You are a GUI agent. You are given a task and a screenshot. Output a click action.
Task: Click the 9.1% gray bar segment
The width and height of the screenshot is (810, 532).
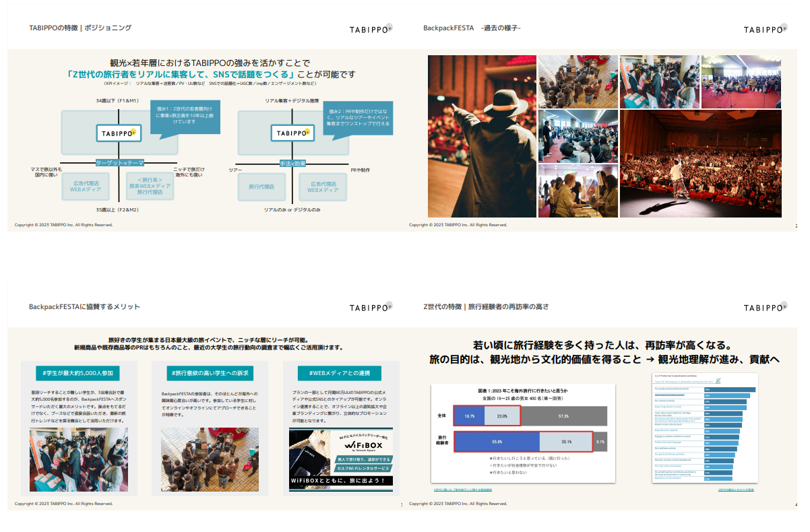pyautogui.click(x=600, y=442)
